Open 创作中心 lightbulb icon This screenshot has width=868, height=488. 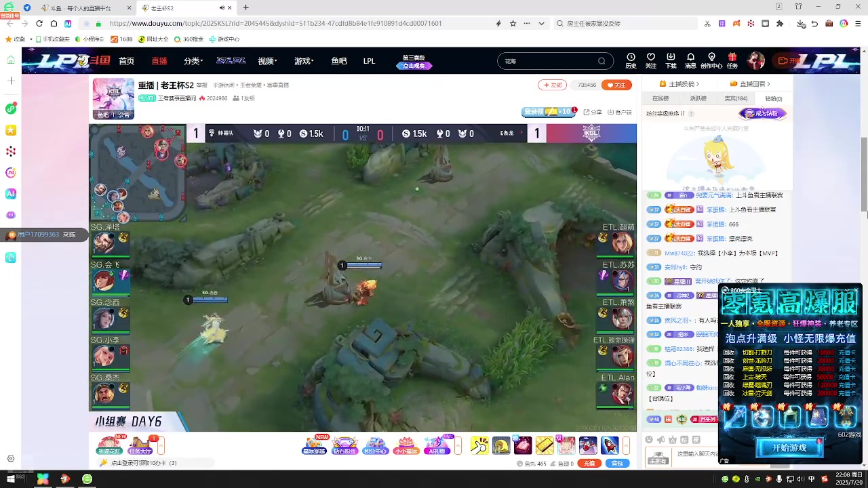click(x=711, y=60)
